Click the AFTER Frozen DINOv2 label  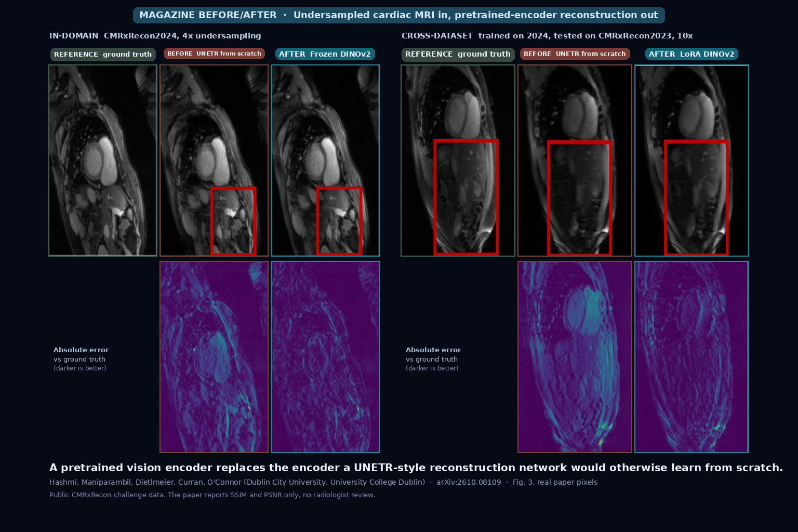click(325, 54)
